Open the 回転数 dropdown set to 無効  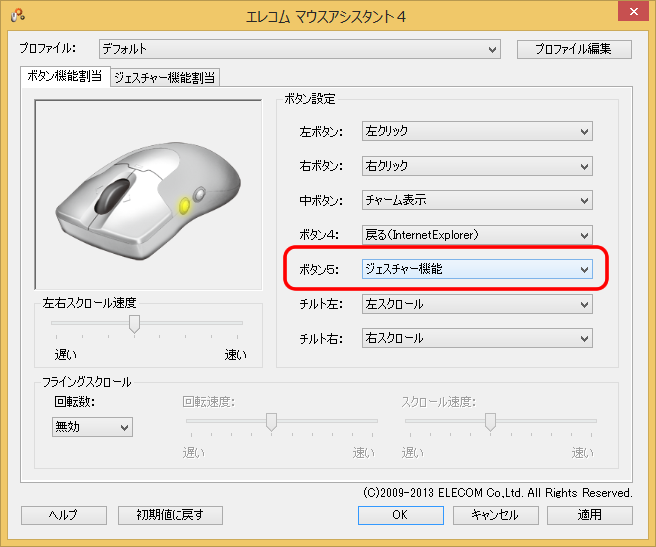(x=92, y=427)
